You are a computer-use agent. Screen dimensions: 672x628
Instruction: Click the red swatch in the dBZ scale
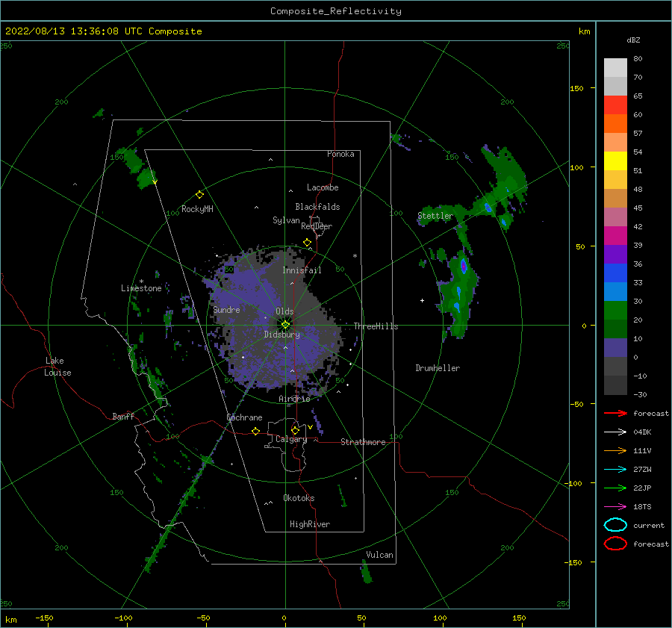615,105
